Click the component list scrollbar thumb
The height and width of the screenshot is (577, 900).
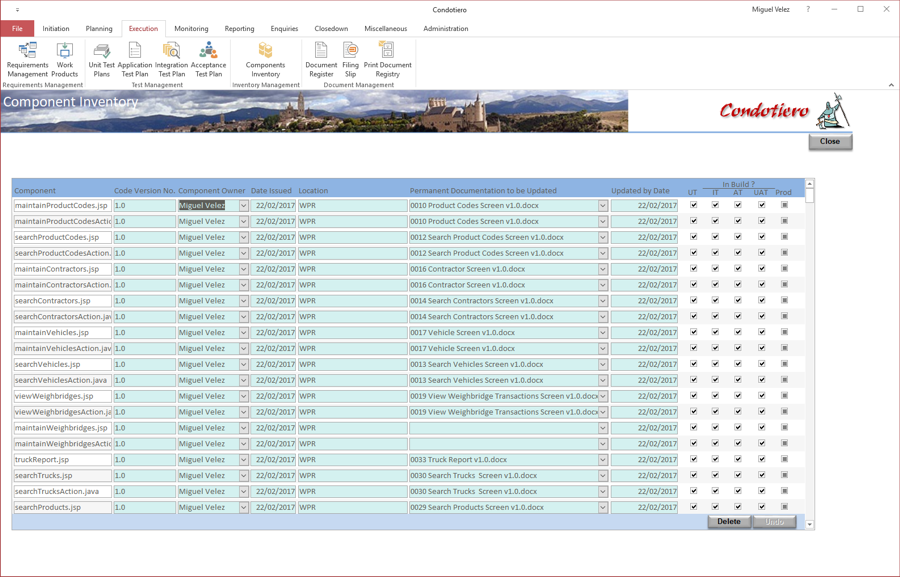click(809, 196)
